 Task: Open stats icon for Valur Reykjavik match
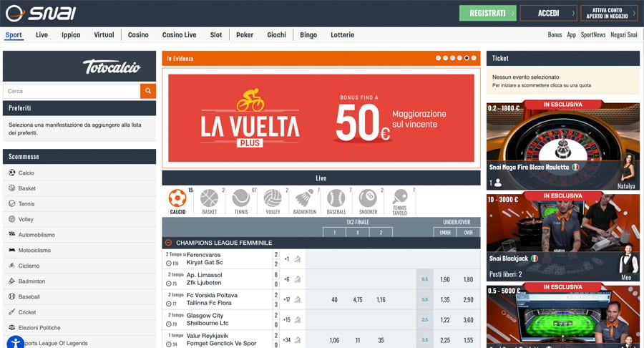coord(298,340)
